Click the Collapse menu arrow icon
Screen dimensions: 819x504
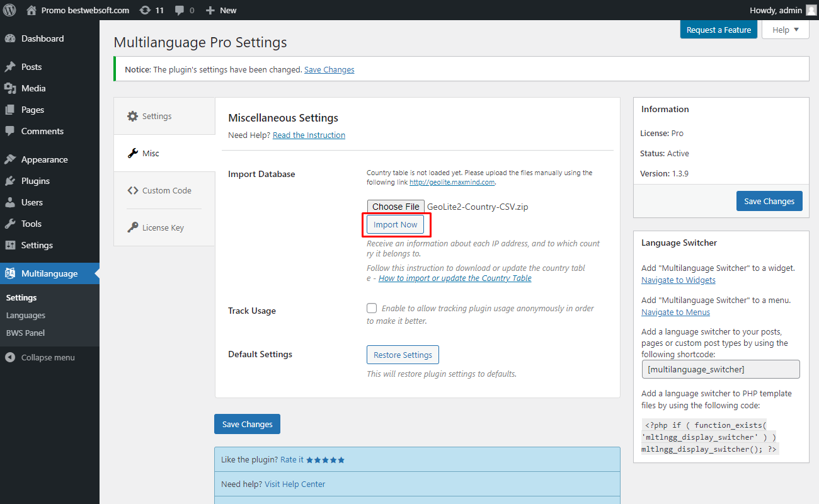point(10,357)
